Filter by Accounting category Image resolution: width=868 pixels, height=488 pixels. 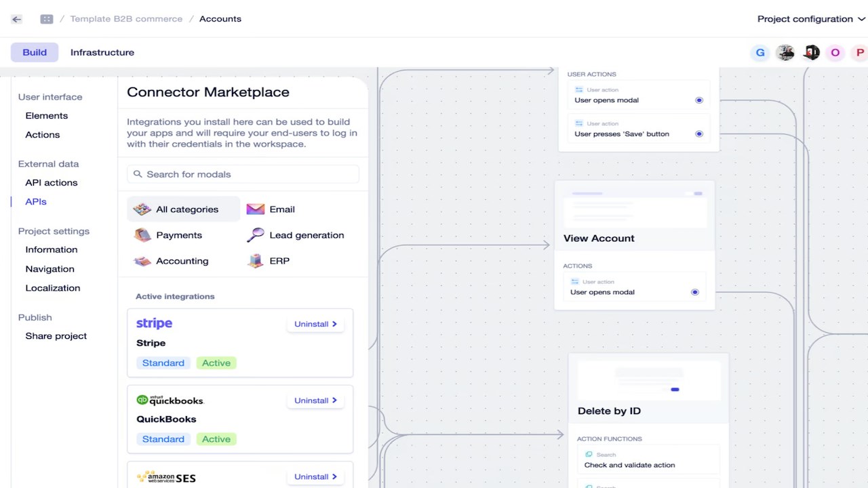(x=182, y=261)
